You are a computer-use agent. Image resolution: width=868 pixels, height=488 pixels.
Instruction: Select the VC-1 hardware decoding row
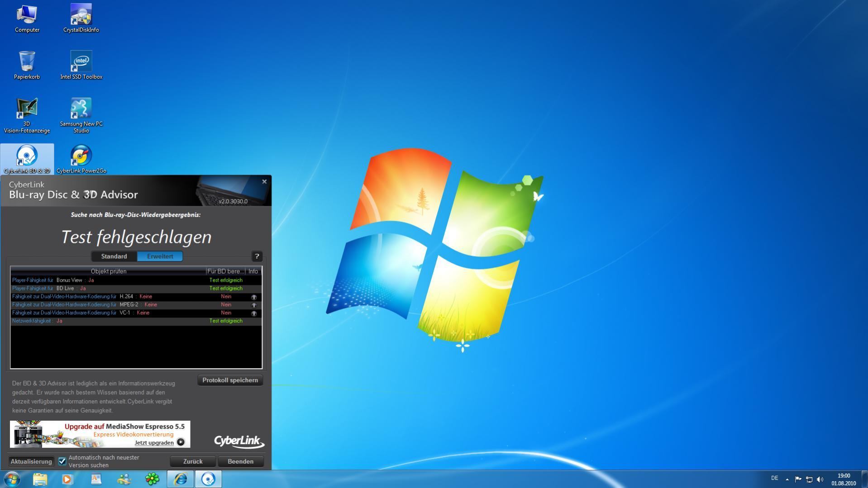[136, 313]
